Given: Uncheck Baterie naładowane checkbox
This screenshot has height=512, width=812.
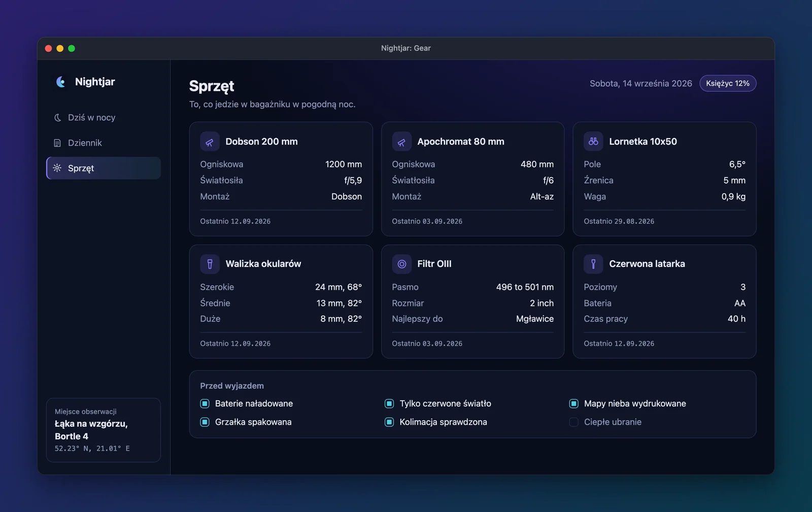Looking at the screenshot, I should click(x=205, y=403).
